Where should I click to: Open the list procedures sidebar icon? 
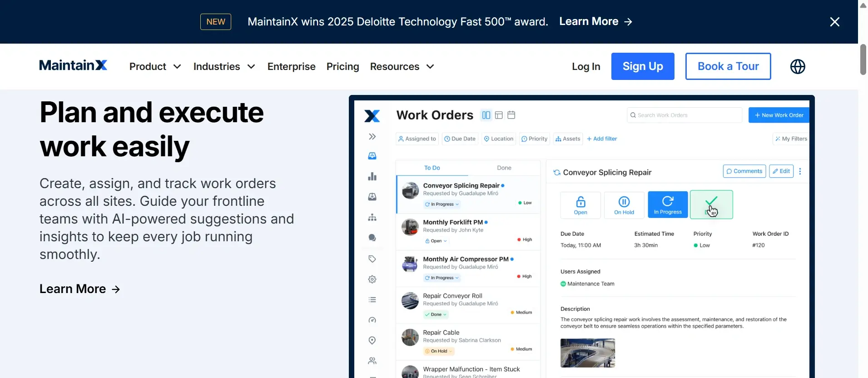372,299
